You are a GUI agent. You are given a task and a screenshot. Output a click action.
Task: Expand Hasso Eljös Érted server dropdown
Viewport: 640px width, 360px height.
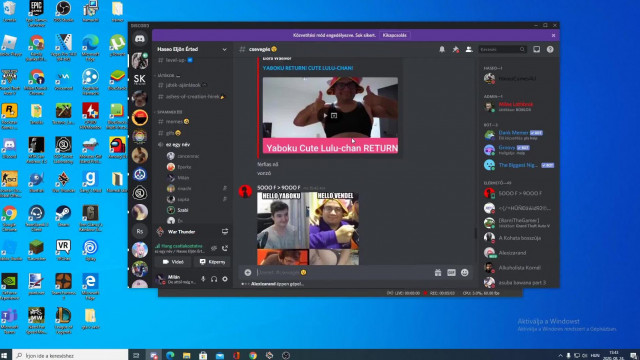pos(224,49)
